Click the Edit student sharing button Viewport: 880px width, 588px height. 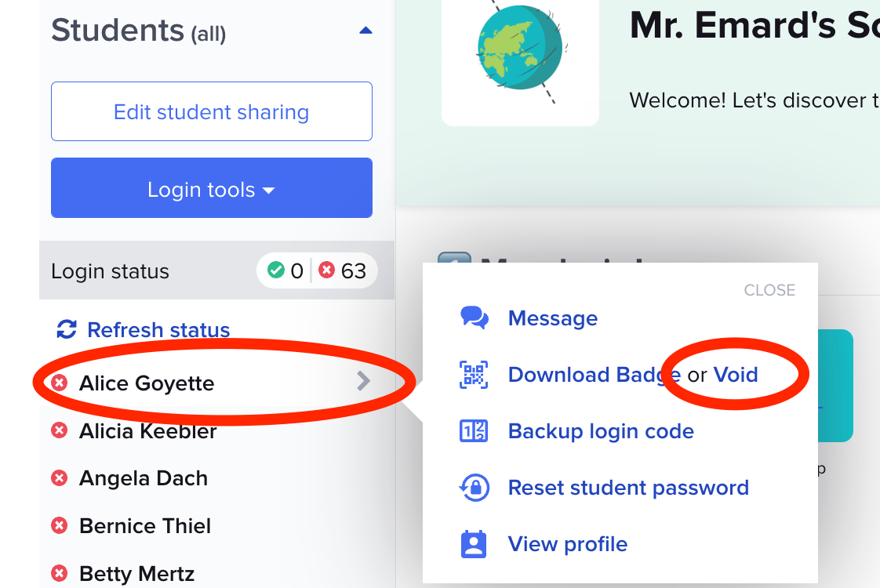(x=211, y=111)
